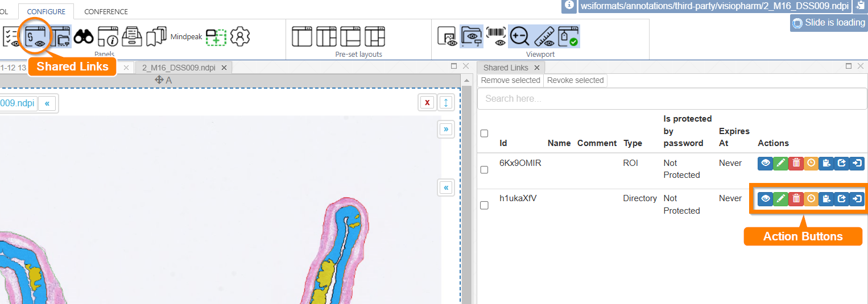Switch to the CONFERENCE ribbon tab
Screen dimensions: 868x304
tap(106, 11)
